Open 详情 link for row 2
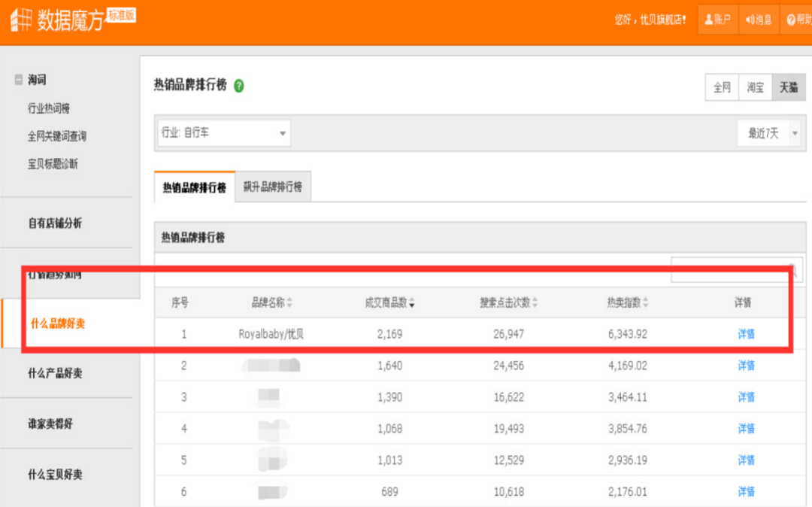Image resolution: width=812 pixels, height=507 pixels. [x=747, y=366]
